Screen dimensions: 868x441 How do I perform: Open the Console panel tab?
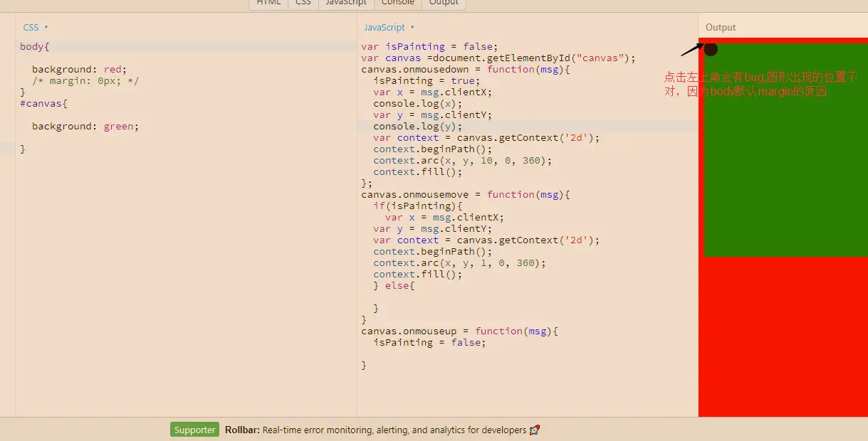tap(397, 4)
